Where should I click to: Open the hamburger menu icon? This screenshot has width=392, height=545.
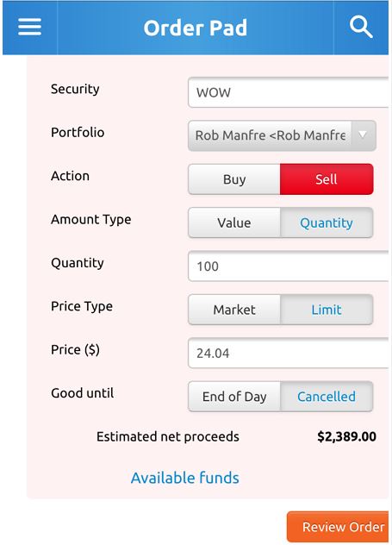tap(29, 27)
